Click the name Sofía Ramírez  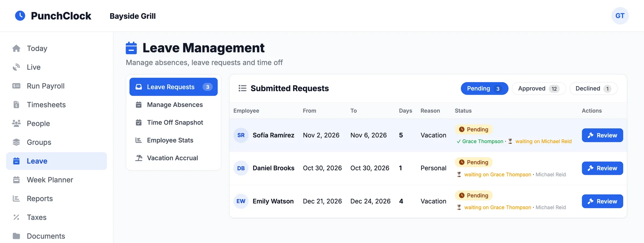[x=273, y=135]
